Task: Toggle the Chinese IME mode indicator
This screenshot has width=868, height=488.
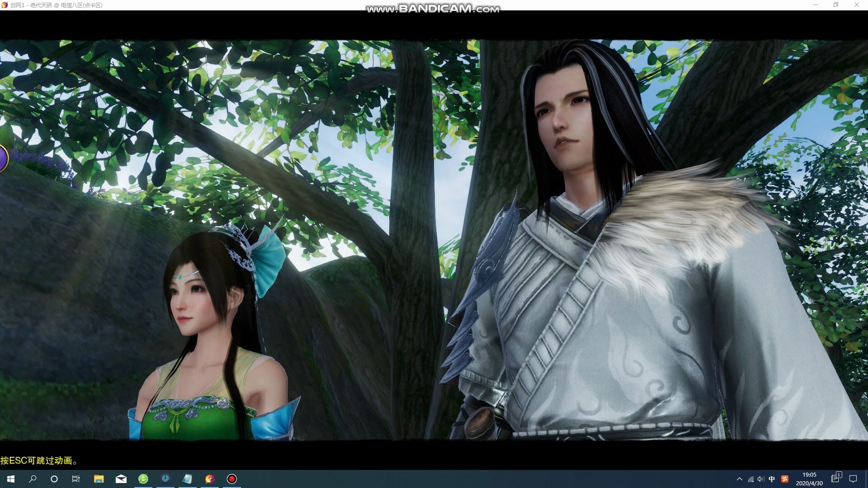Action: [x=772, y=479]
